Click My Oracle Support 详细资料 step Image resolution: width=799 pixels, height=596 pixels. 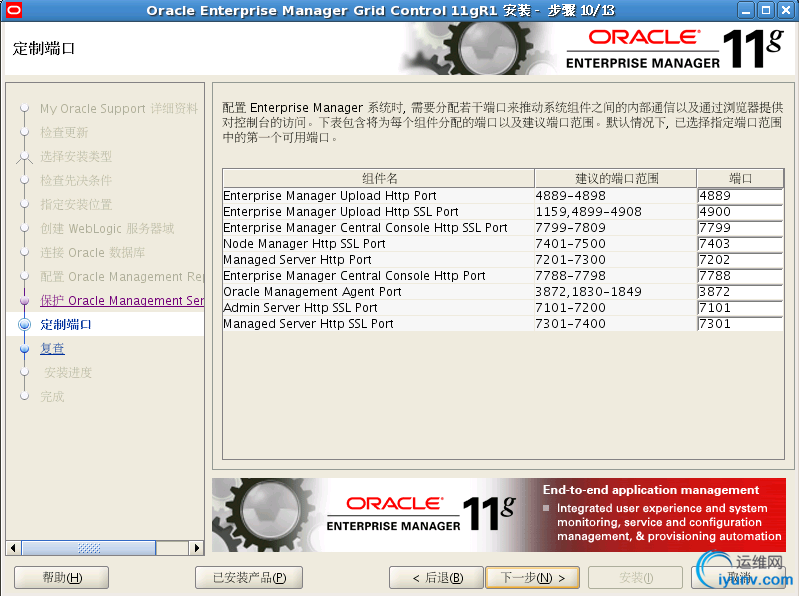[119, 109]
